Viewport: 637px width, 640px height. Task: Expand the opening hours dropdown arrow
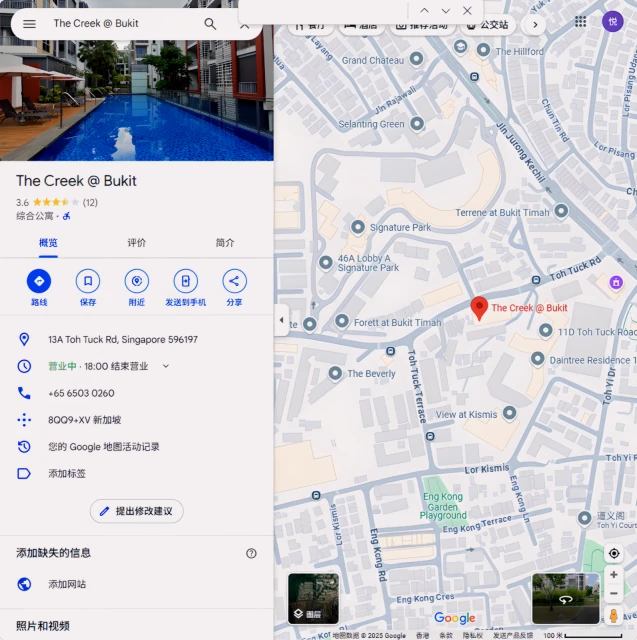tap(166, 366)
